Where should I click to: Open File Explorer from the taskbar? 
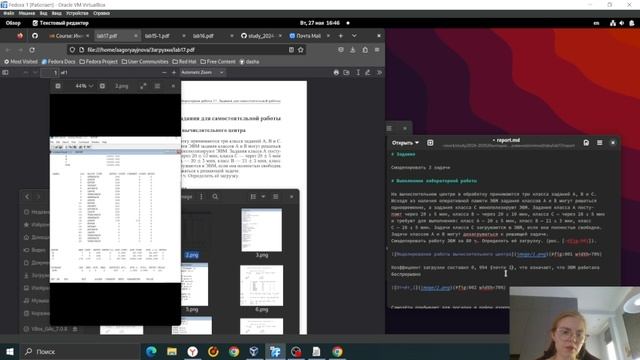172,351
